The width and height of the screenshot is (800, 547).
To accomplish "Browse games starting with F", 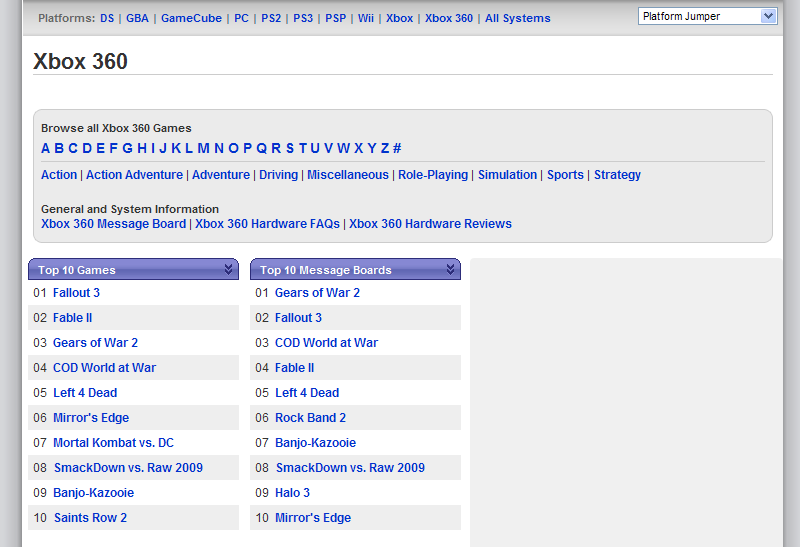I will pyautogui.click(x=113, y=148).
